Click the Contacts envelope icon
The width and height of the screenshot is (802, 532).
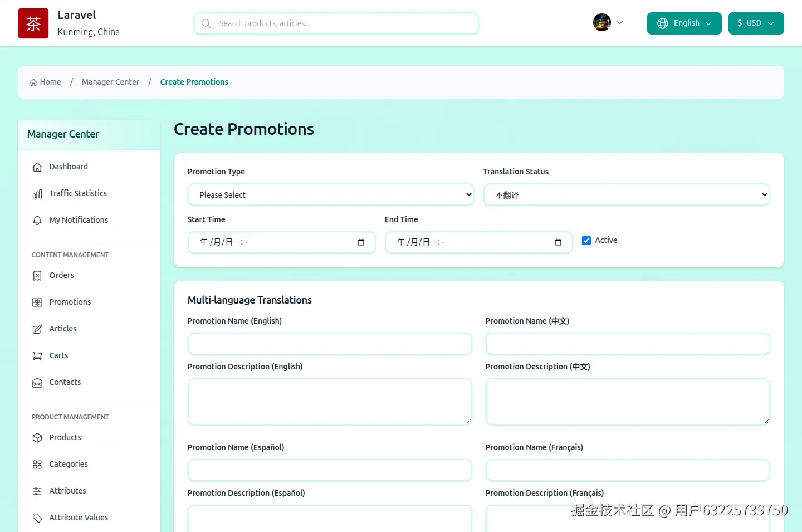37,383
